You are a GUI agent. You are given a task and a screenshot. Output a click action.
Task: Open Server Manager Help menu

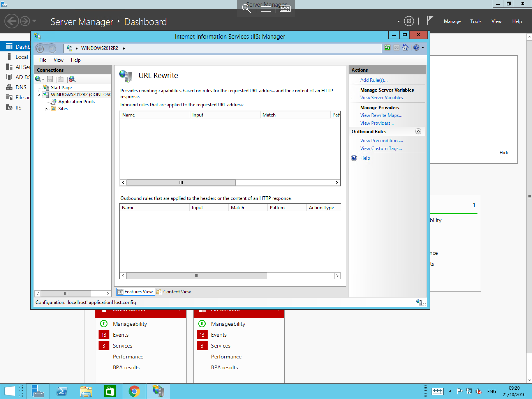(x=517, y=21)
